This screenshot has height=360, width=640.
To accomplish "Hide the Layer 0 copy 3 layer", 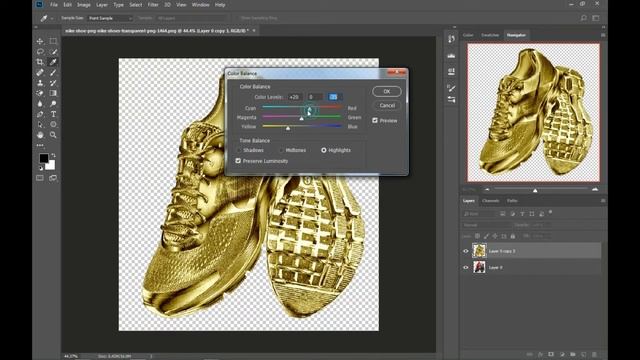I will pyautogui.click(x=466, y=251).
